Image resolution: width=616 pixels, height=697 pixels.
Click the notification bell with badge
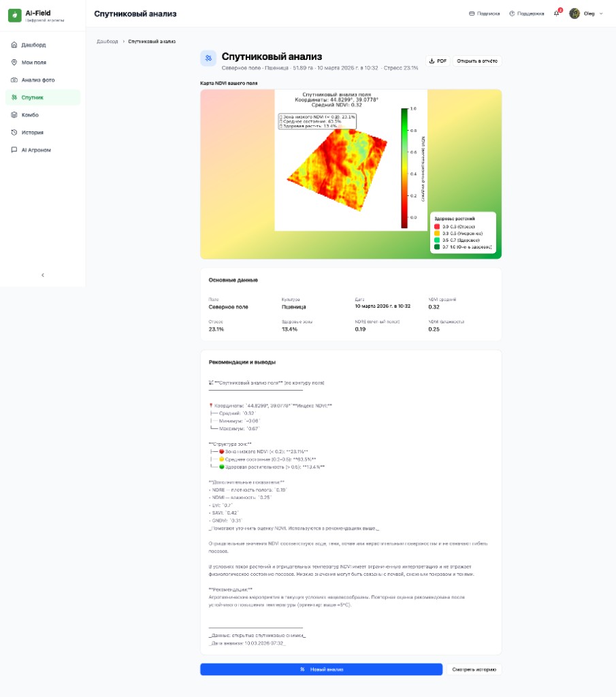557,12
